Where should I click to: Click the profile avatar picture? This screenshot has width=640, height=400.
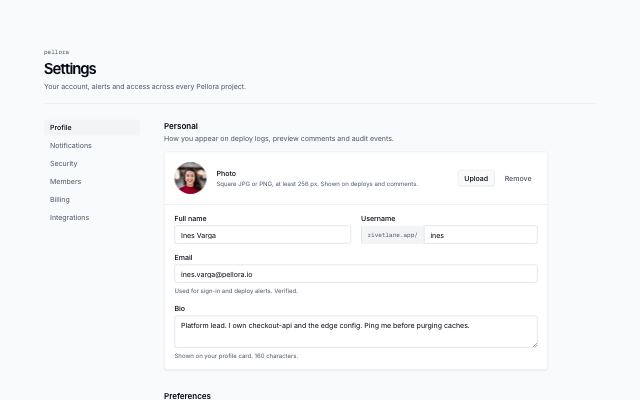pos(190,178)
